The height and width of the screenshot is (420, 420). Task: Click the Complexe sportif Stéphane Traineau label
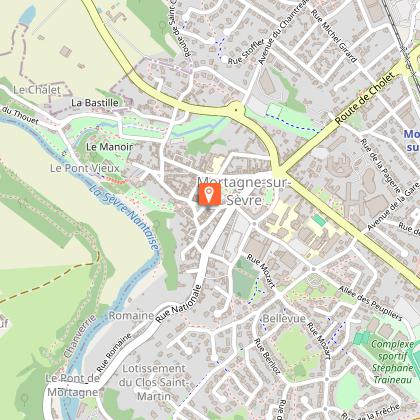[x=393, y=362]
